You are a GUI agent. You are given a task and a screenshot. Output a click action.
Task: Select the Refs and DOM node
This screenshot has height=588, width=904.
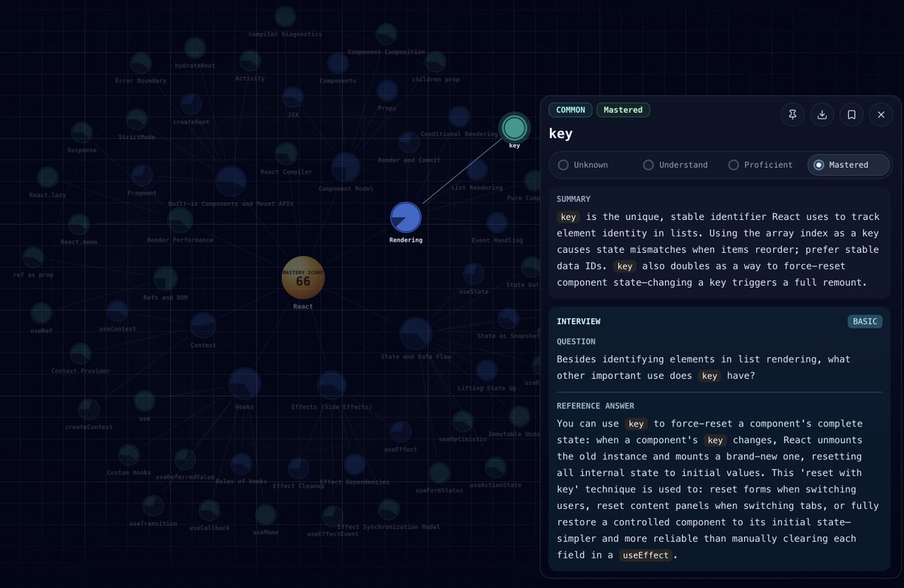point(166,279)
